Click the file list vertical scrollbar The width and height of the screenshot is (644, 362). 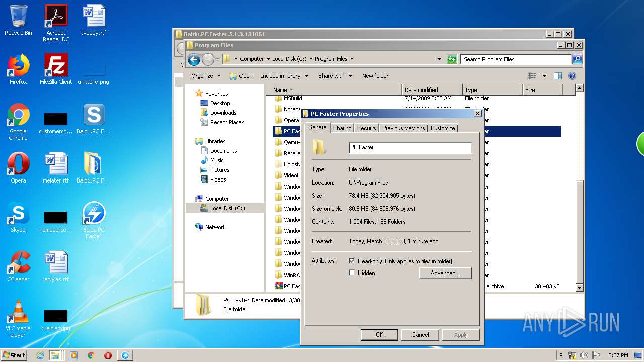coord(579,187)
